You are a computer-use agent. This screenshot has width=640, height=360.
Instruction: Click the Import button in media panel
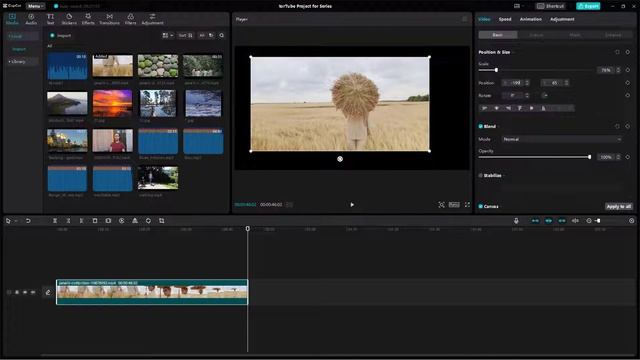(60, 36)
